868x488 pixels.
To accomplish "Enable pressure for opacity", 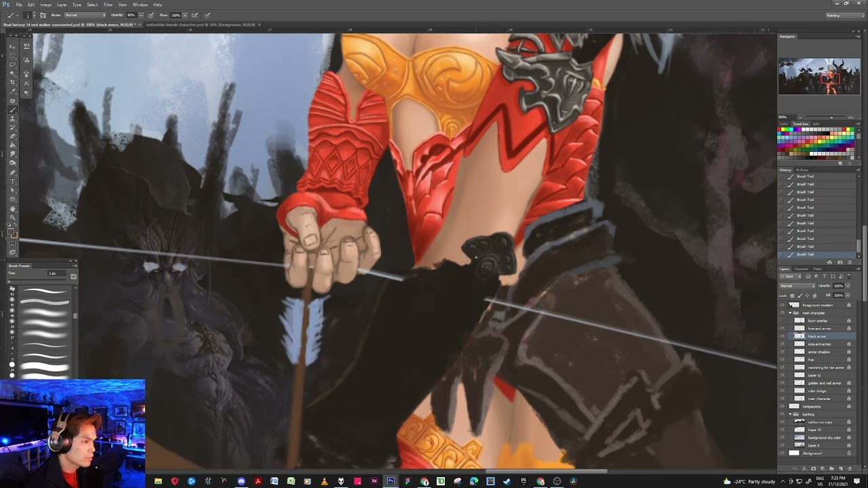I will 151,15.
